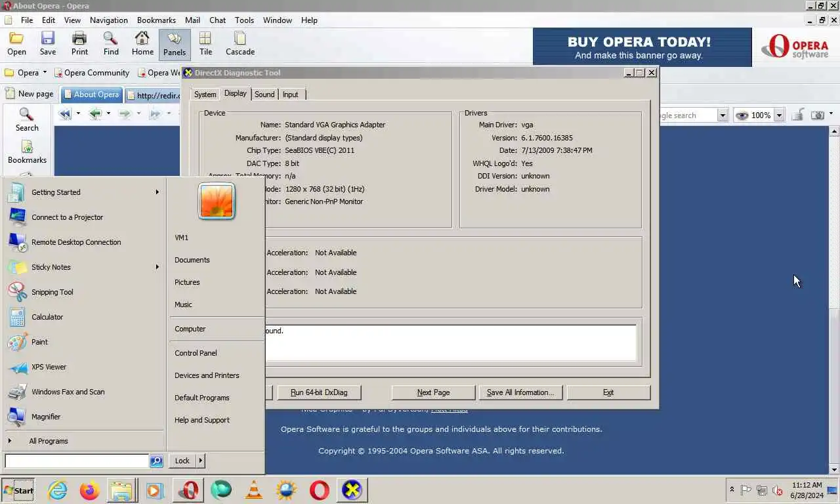Open the dropdown arrow beside the camera icon
Image resolution: width=840 pixels, height=504 pixels.
831,114
